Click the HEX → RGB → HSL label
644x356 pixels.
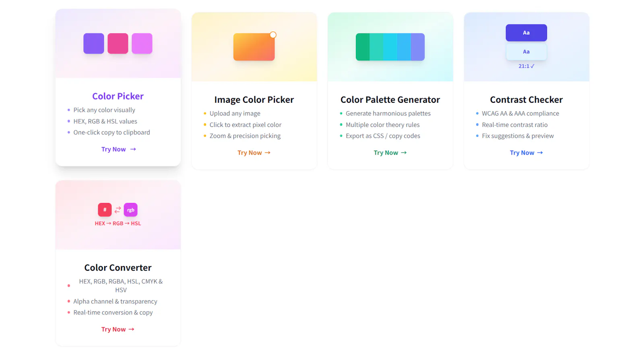tap(118, 224)
